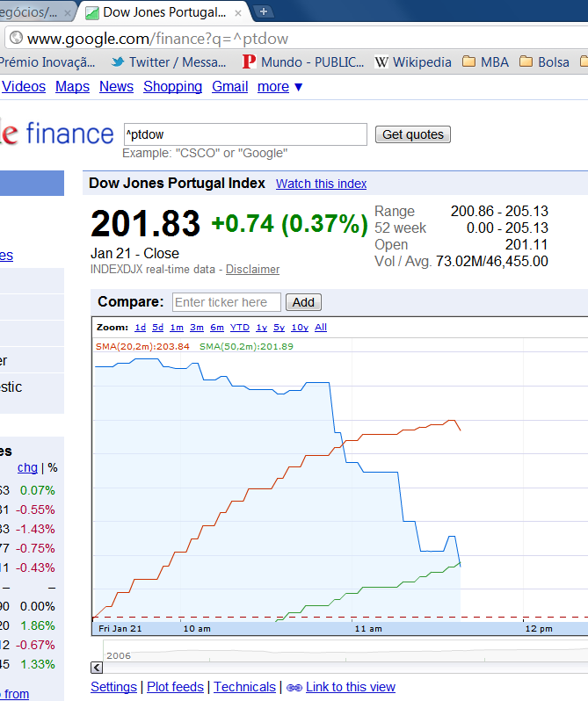Set chart zoom to All
This screenshot has height=701, width=588.
pos(321,328)
